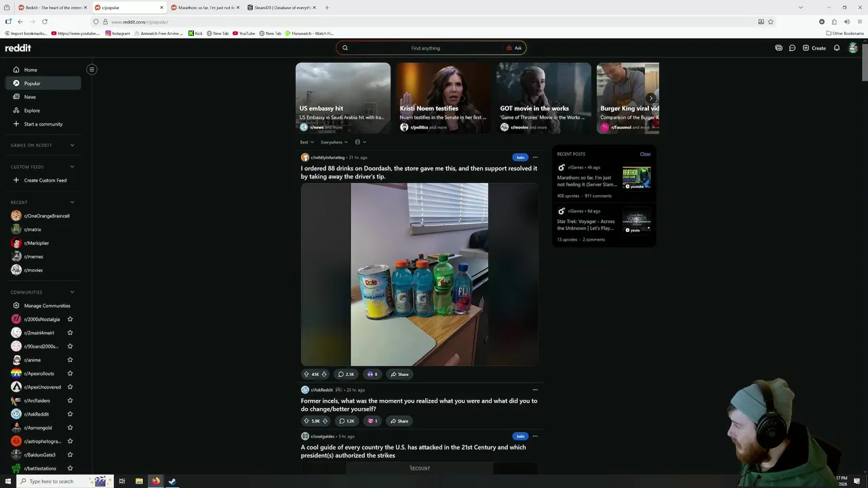Screen dimensions: 868x488
Task: Open the Kristi Noem testifies card
Action: (443, 98)
